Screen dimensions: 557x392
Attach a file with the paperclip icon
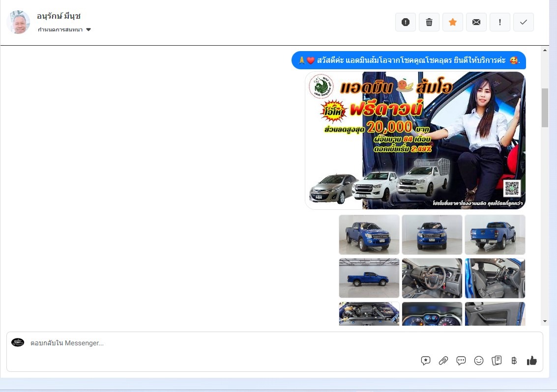[x=443, y=361]
